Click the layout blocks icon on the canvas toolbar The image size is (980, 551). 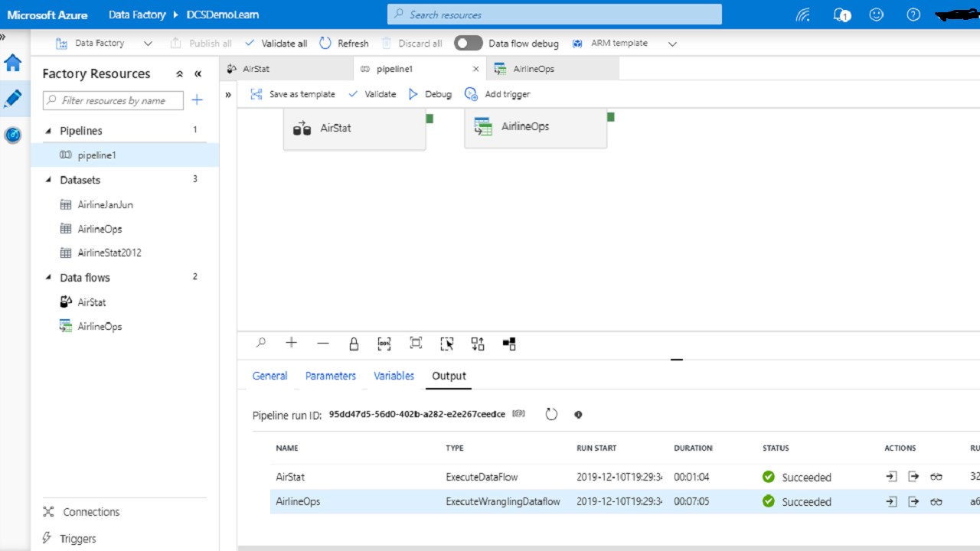pos(509,344)
